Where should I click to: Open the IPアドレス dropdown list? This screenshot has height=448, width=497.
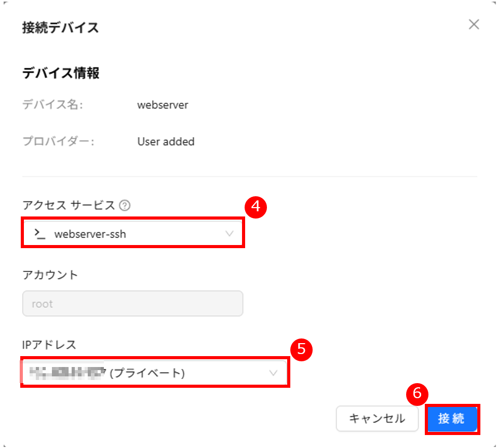[154, 372]
